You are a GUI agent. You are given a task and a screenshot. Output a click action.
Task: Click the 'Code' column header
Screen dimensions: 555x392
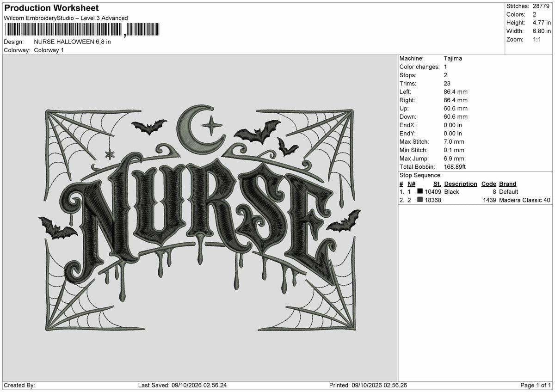tap(489, 184)
